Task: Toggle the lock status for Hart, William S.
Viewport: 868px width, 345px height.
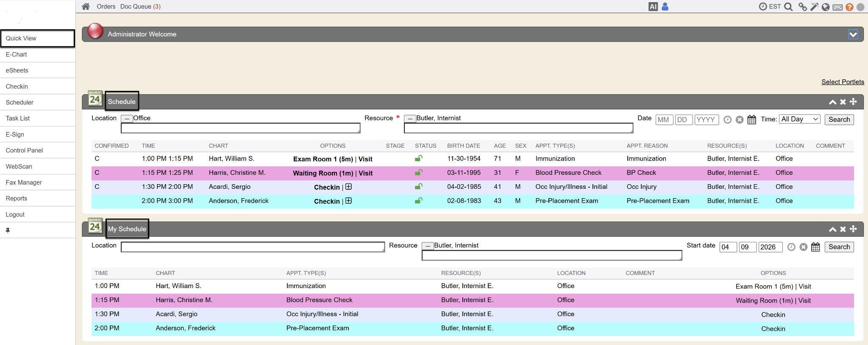Action: (418, 159)
